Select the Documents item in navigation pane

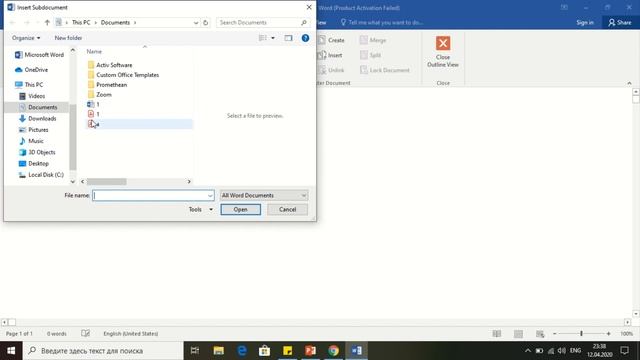coord(38,107)
